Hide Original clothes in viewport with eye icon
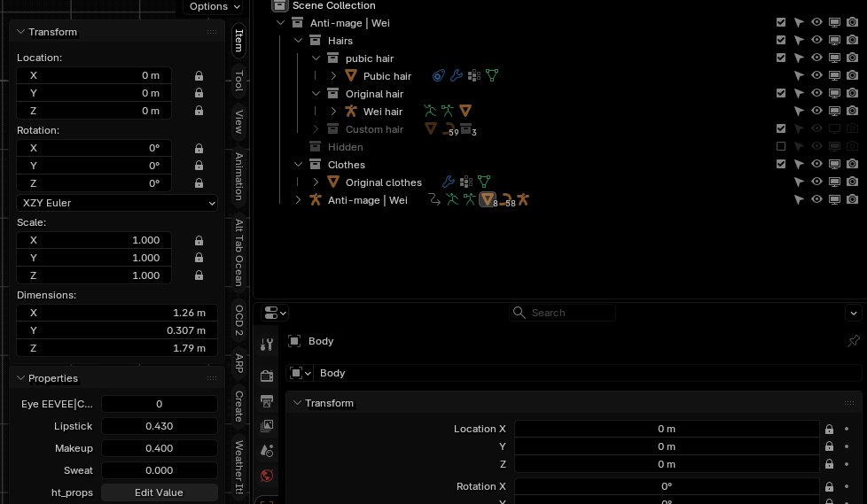The image size is (867, 504). tap(816, 182)
